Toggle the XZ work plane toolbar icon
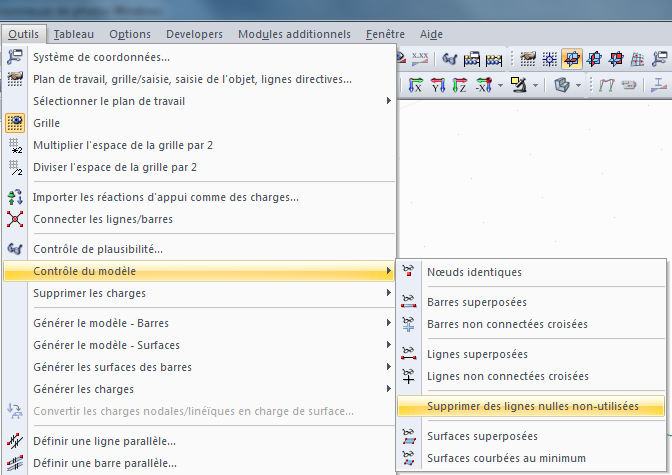The height and width of the screenshot is (475, 672). (x=616, y=59)
